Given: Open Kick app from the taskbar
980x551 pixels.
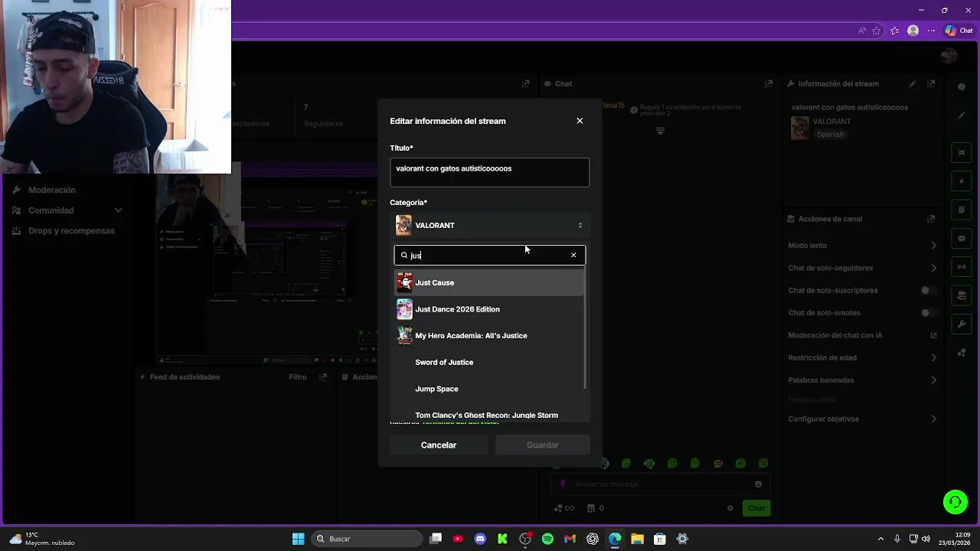Looking at the screenshot, I should 502,539.
